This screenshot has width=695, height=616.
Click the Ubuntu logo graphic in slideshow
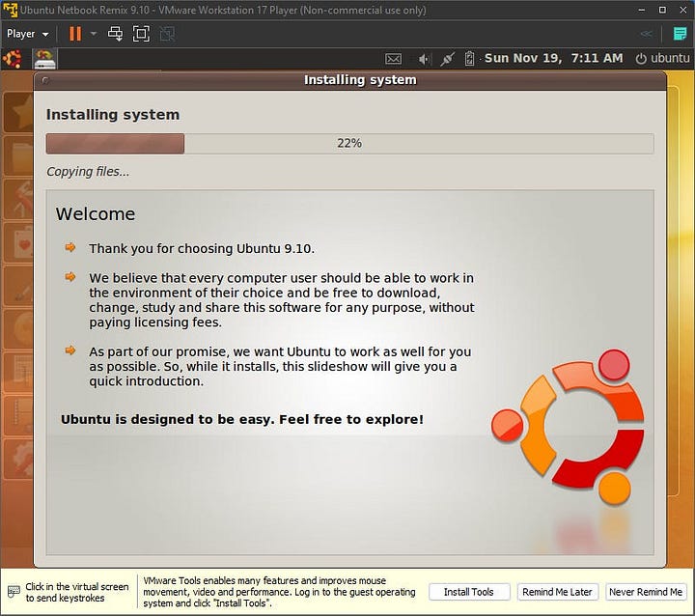[569, 427]
